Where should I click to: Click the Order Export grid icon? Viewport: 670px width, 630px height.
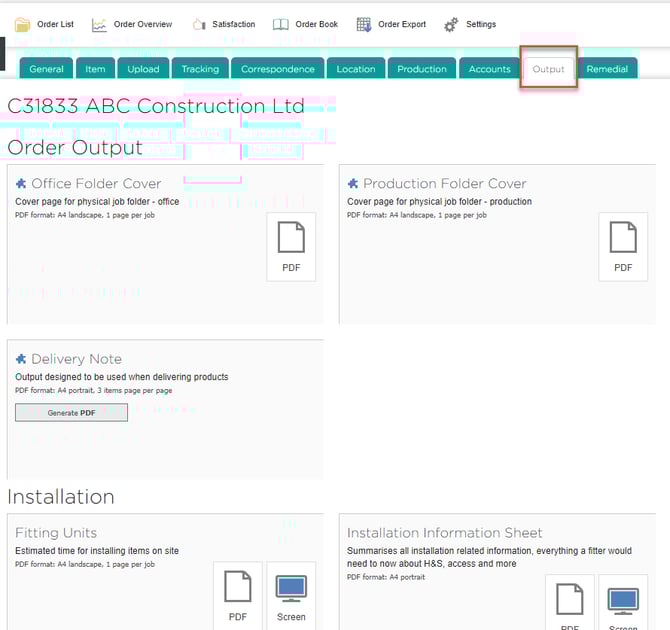click(x=364, y=24)
